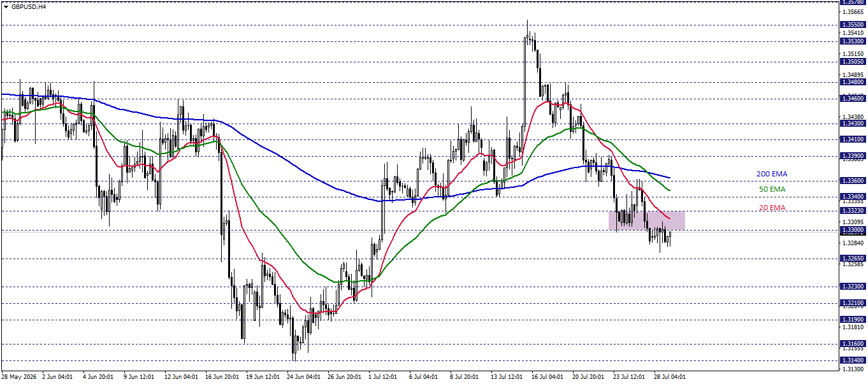Image resolution: width=868 pixels, height=384 pixels.
Task: Click the 1.35665 scale value
Action: 853,11
